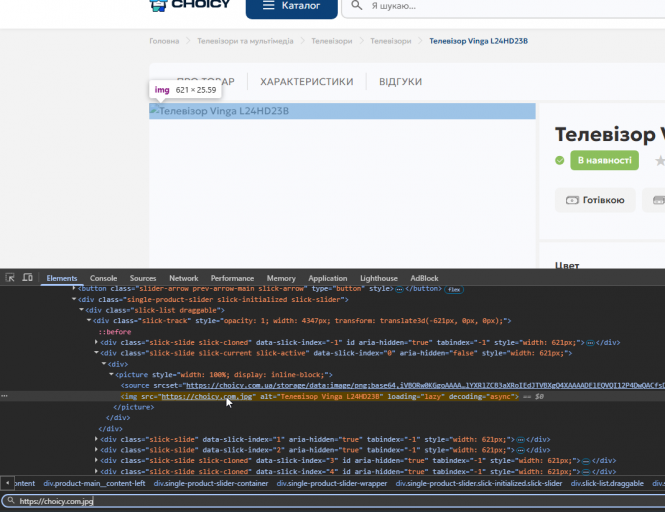Open the Elements tab in DevTools
This screenshot has height=512, width=665.
point(62,278)
